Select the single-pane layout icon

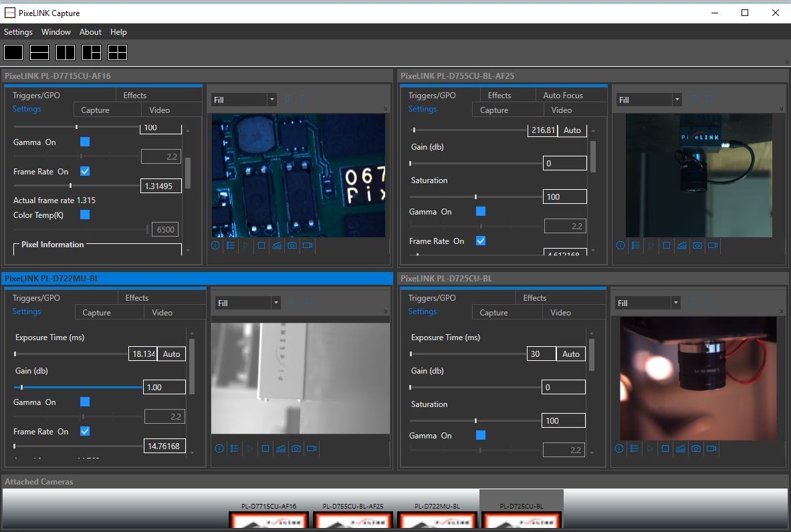[x=13, y=53]
